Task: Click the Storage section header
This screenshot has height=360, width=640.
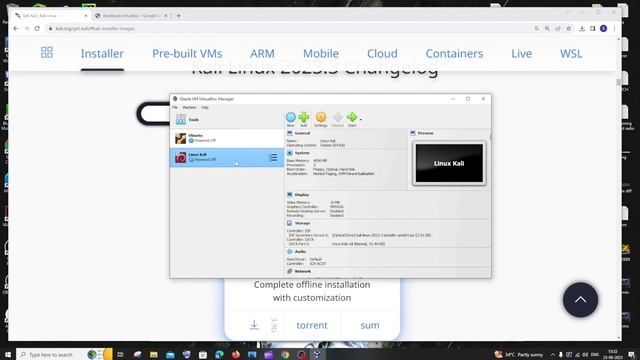Action: [302, 223]
